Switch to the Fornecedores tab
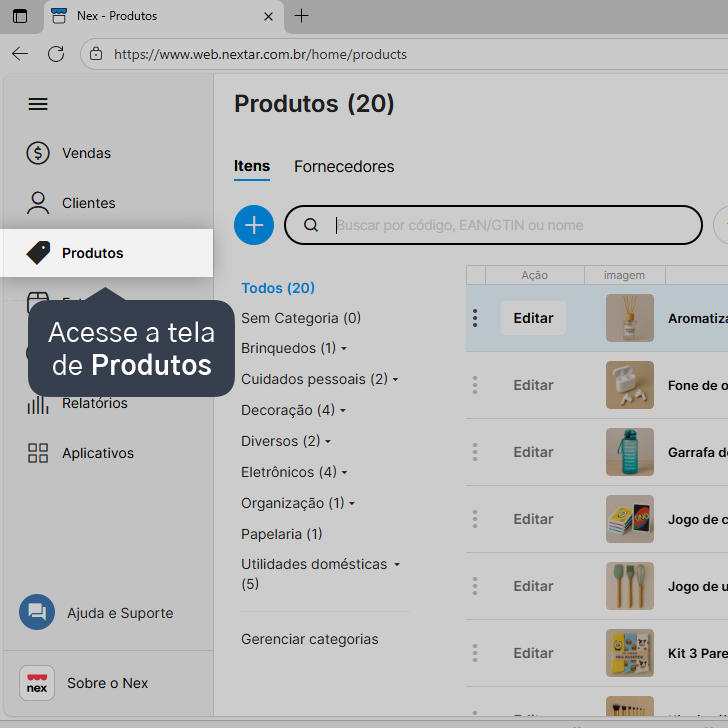728x728 pixels. pos(344,166)
